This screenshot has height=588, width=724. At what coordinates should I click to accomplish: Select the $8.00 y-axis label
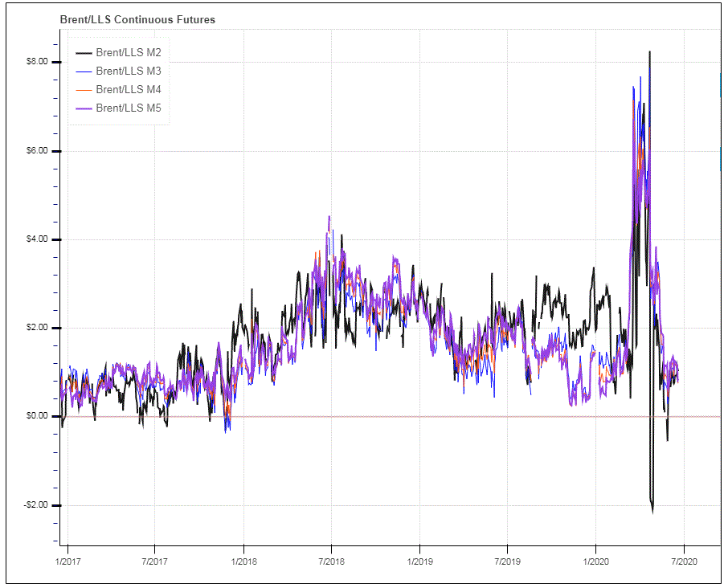tap(37, 62)
